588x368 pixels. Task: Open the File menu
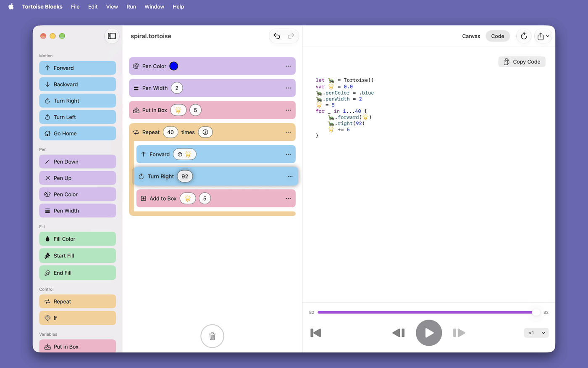point(75,7)
